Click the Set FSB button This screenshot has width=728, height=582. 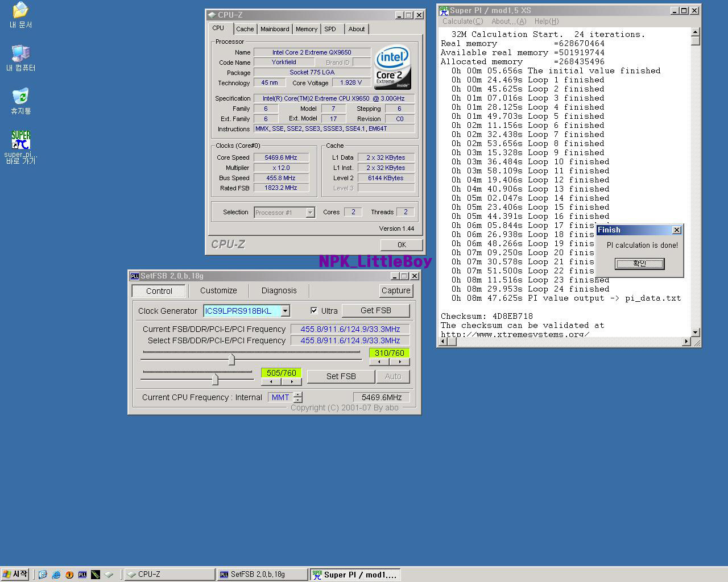click(x=341, y=376)
